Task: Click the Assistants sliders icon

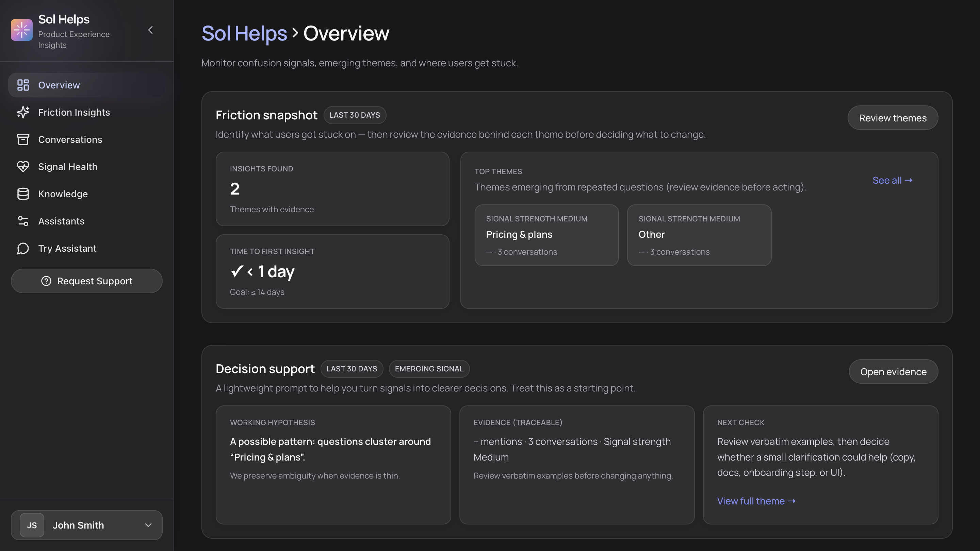Action: 23,221
